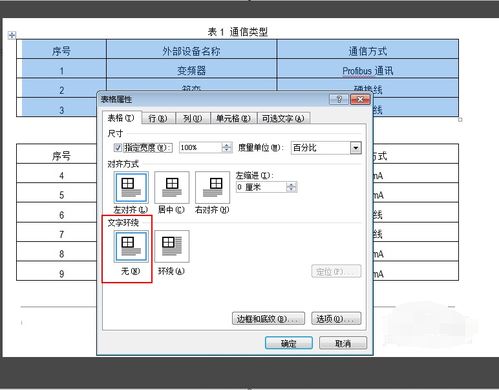
Task: Cancel with the 取消 button
Action: coord(343,343)
